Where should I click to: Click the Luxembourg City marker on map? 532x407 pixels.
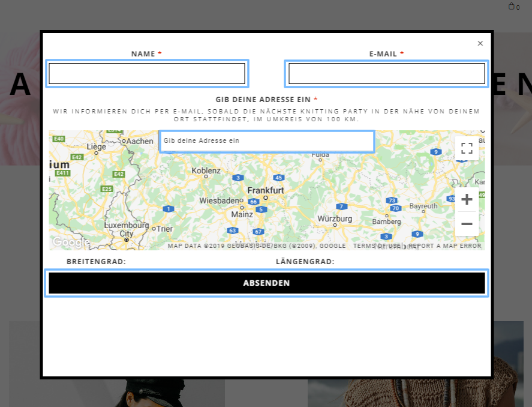pos(127,239)
